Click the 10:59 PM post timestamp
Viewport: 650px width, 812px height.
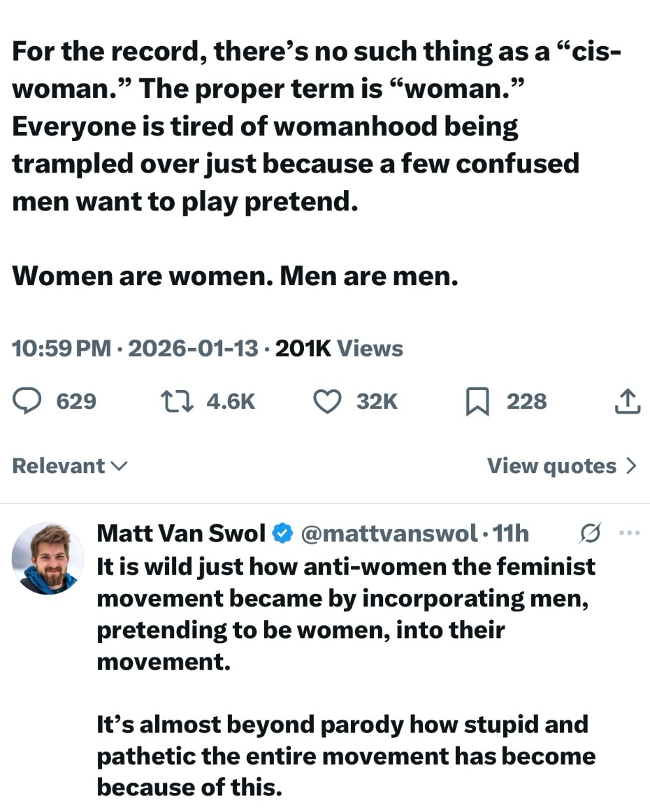[62, 348]
